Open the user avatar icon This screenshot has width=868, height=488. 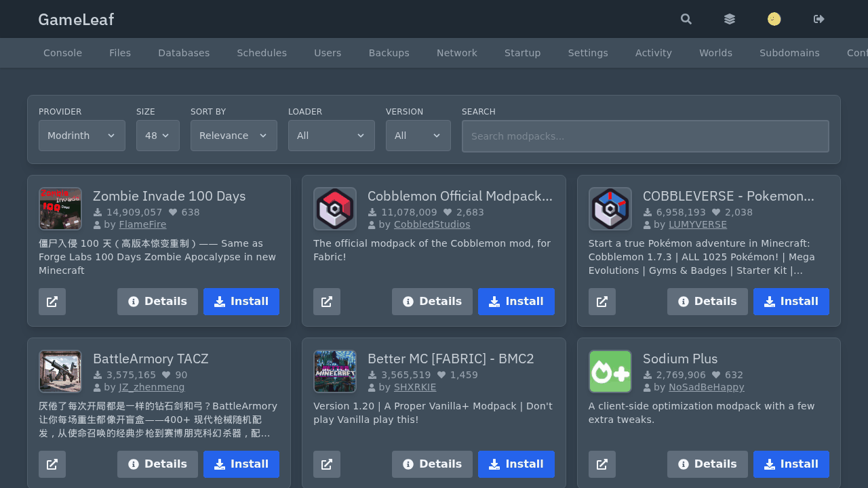(774, 19)
